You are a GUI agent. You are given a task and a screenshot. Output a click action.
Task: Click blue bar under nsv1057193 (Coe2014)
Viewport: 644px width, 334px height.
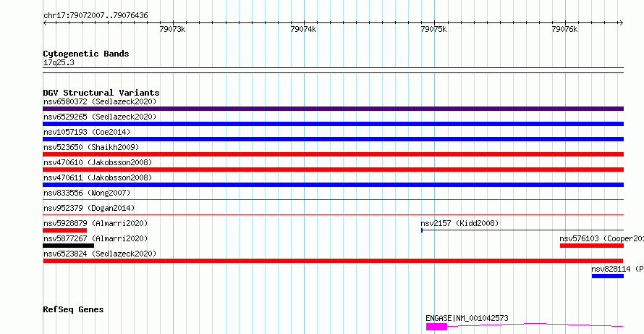[x=333, y=139]
